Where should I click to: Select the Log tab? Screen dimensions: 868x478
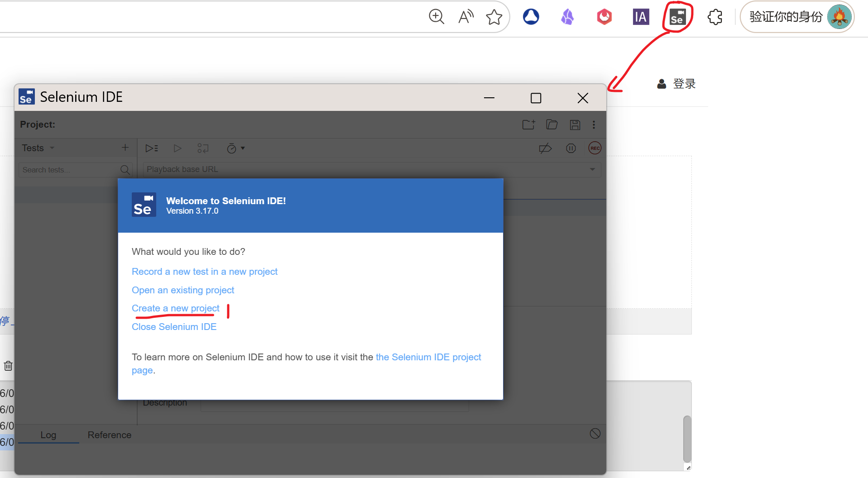(48, 435)
